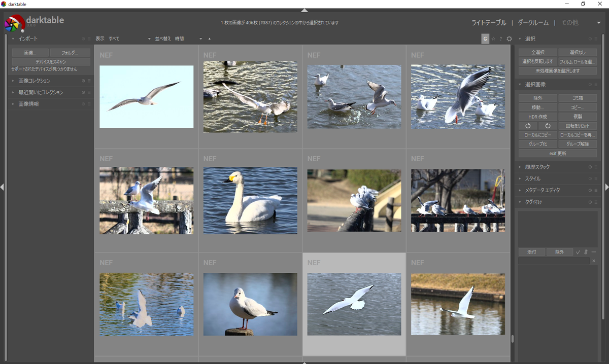Click グループ化 button
Screen dimensions: 609x364
[538, 144]
